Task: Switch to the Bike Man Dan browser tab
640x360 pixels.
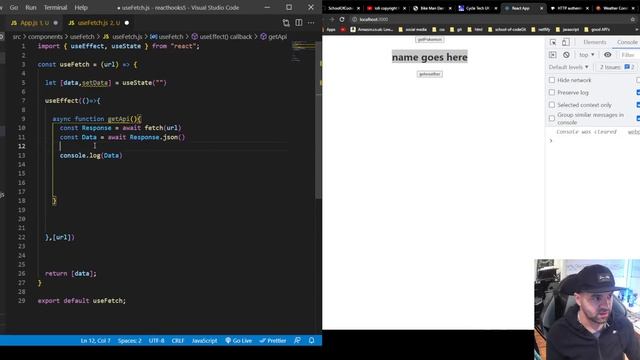Action: pos(431,8)
